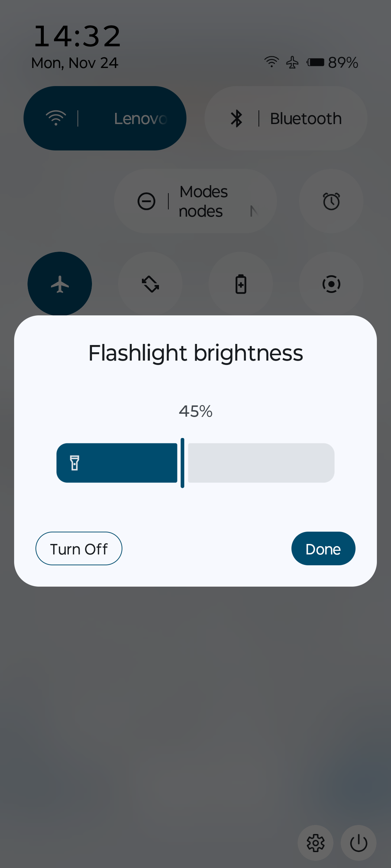The image size is (391, 868).
Task: Tap the Wi-Fi icon in the status bar
Action: pyautogui.click(x=271, y=62)
